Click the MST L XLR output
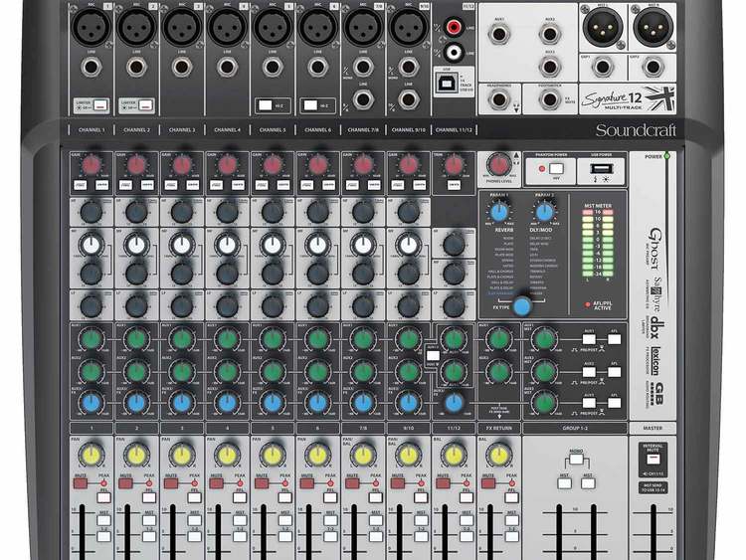This screenshot has height=560, width=746. pyautogui.click(x=603, y=27)
